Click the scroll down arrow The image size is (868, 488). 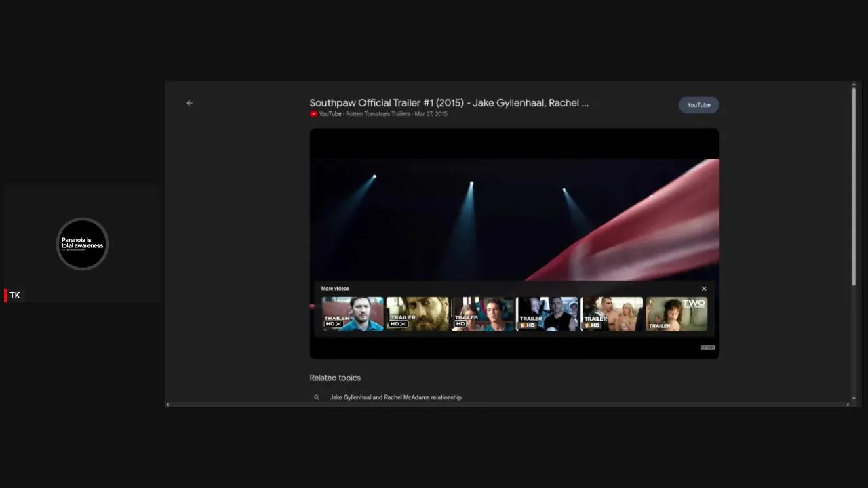tap(854, 399)
